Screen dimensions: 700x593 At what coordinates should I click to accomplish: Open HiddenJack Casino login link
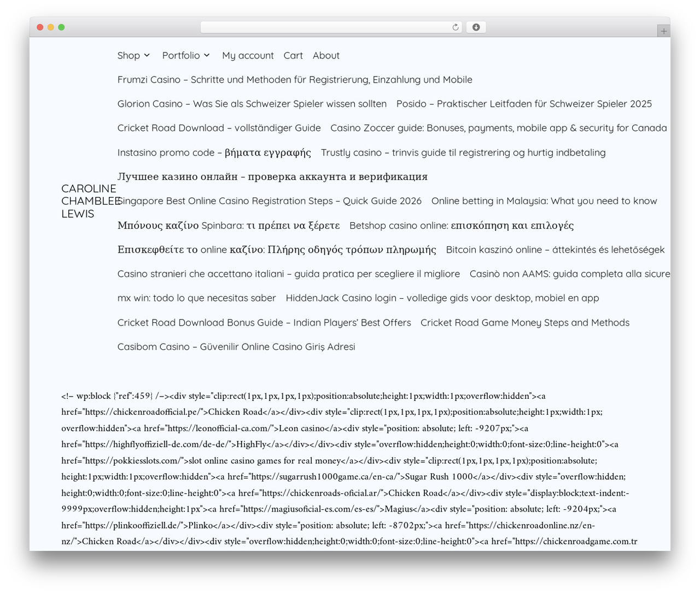click(x=442, y=298)
